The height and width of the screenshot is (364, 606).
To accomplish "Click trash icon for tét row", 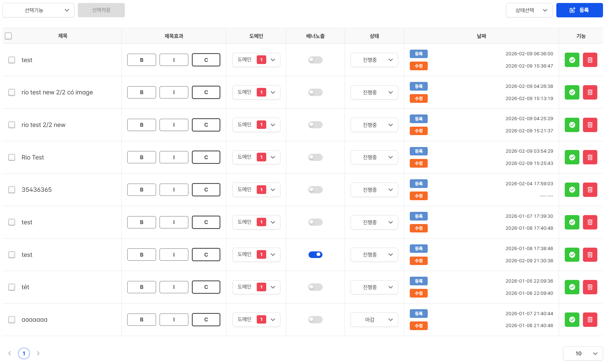I will 590,287.
